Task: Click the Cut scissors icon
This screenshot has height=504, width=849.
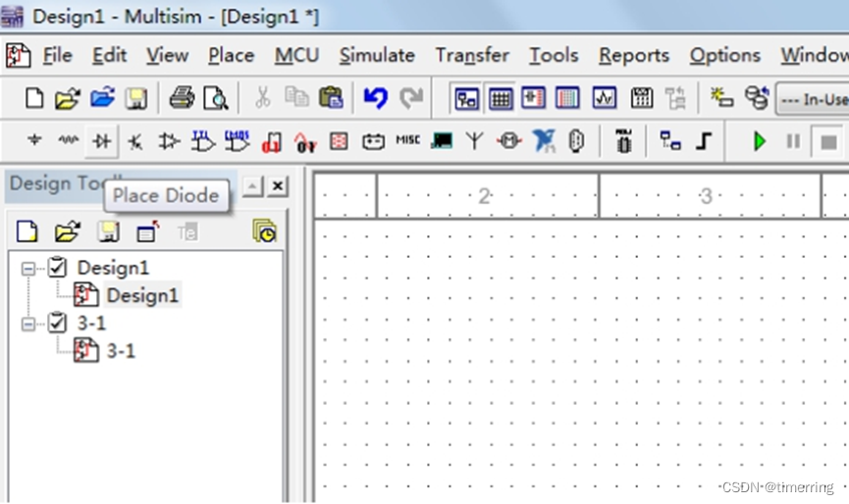Action: click(x=263, y=98)
